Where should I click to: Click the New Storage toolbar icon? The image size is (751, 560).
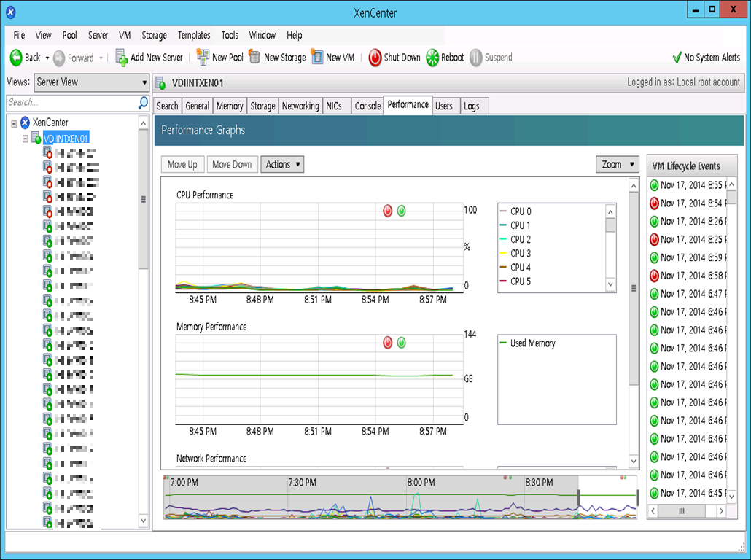pos(254,57)
